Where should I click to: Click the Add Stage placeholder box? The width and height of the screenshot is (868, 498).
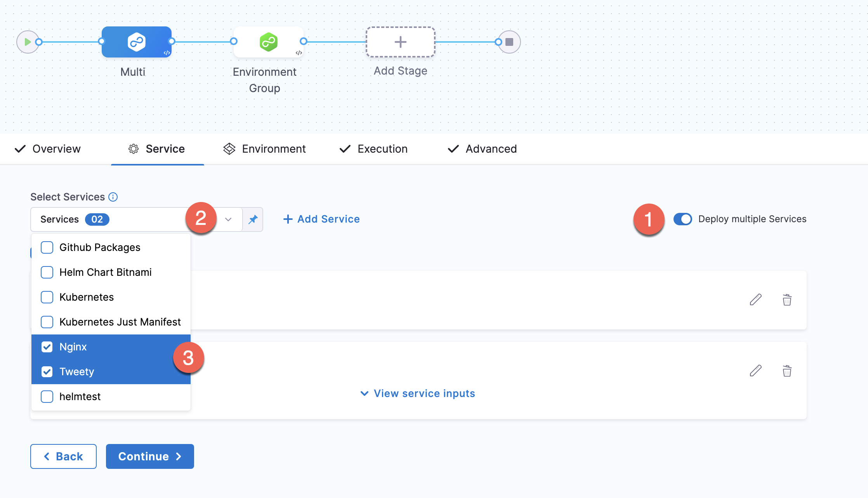click(x=400, y=42)
